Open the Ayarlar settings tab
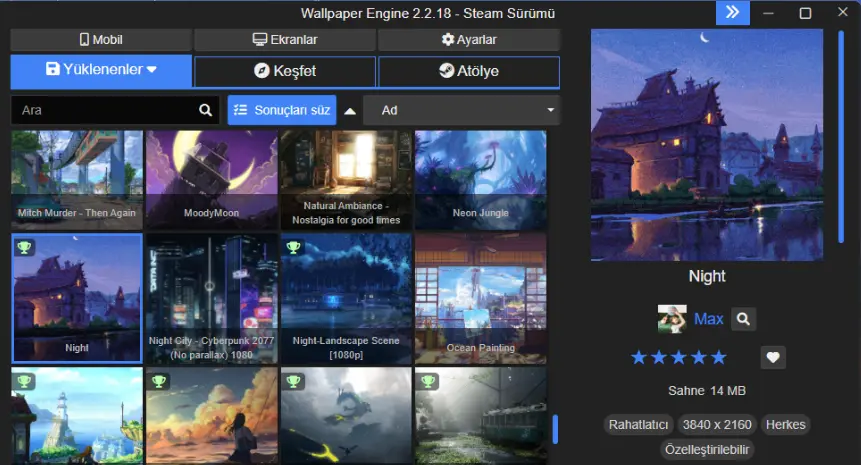 tap(469, 40)
